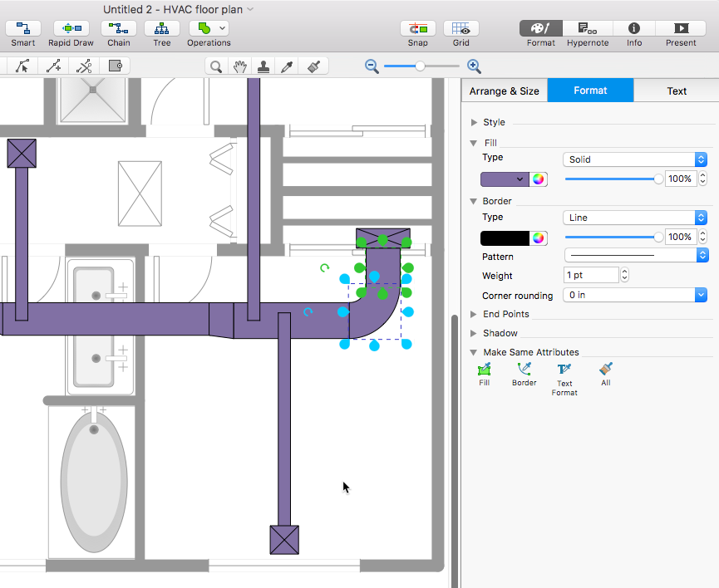Toggle Grid visibility

[460, 28]
